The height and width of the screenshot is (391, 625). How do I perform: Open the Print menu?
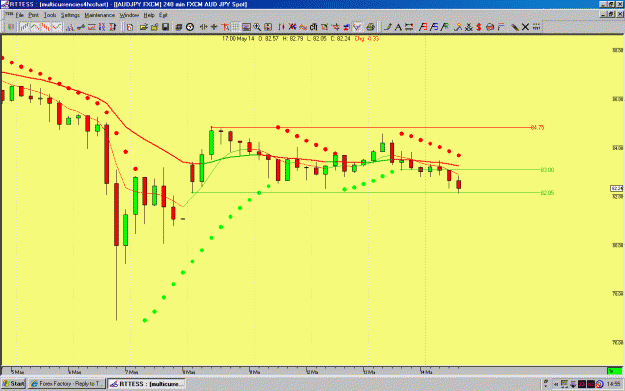point(33,15)
